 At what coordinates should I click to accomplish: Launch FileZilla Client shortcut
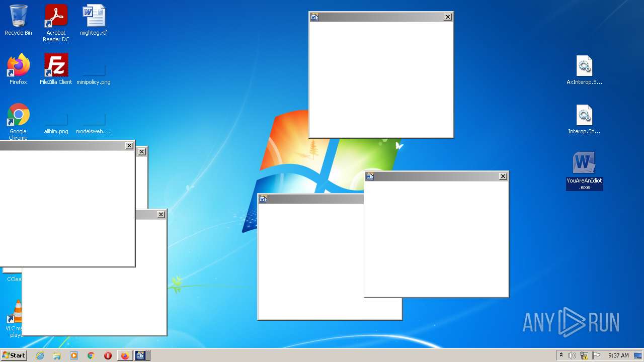click(56, 69)
